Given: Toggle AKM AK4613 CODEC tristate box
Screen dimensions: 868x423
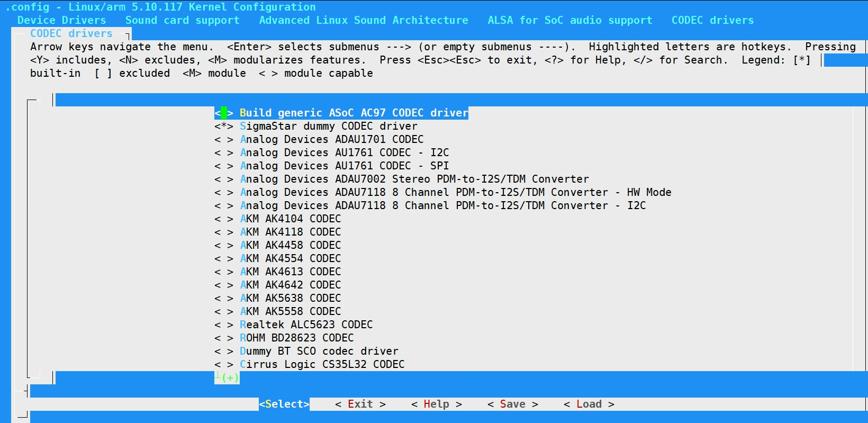Looking at the screenshot, I should (224, 272).
